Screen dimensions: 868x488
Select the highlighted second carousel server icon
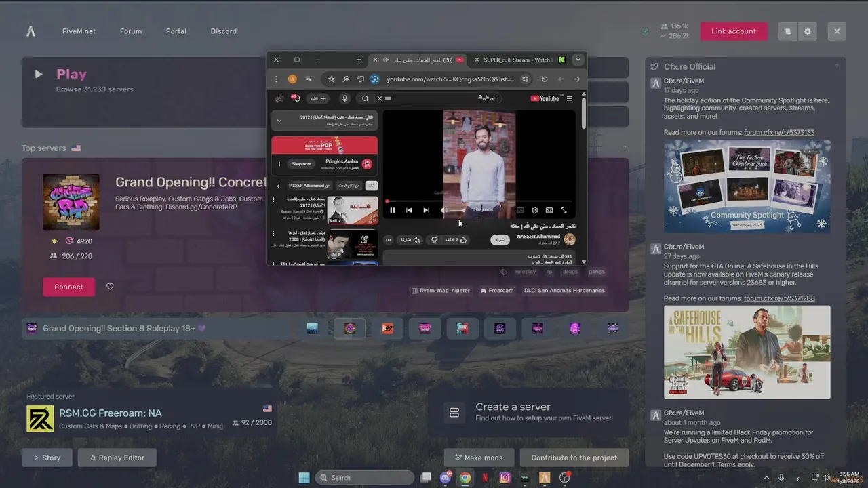click(350, 329)
